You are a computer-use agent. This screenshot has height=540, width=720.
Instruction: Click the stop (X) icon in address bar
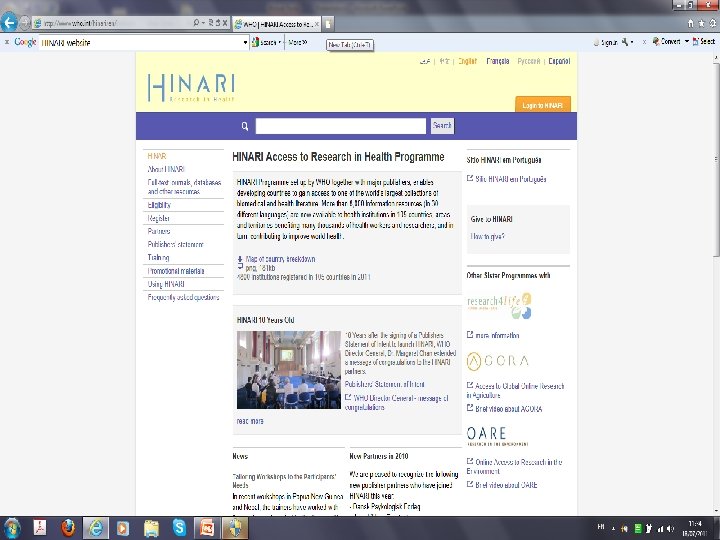point(225,22)
